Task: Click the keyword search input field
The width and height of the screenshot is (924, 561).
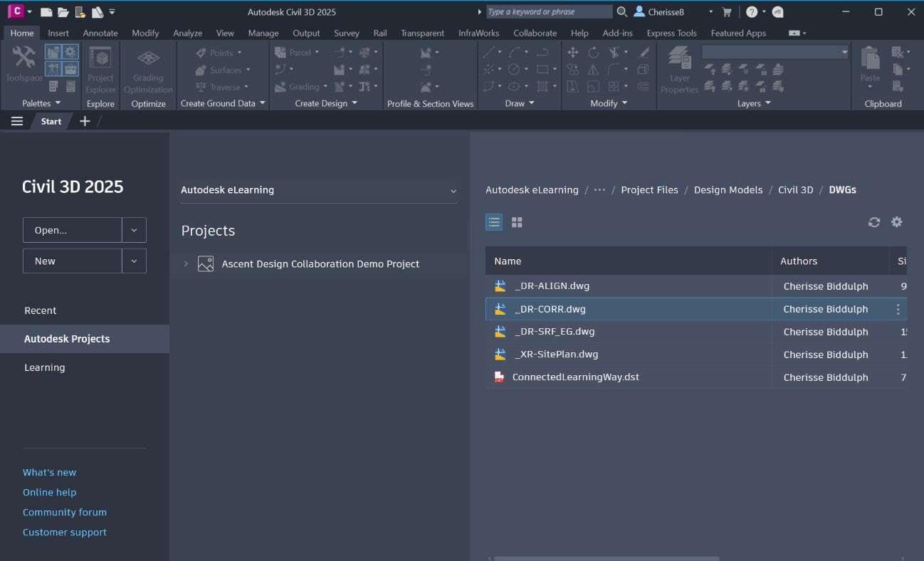Action: tap(549, 12)
